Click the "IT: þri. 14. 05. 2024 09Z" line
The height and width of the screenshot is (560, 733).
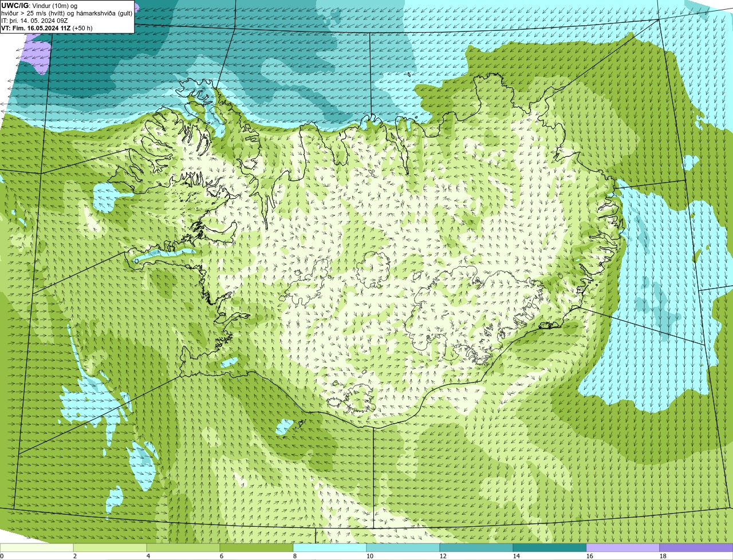tap(34, 21)
